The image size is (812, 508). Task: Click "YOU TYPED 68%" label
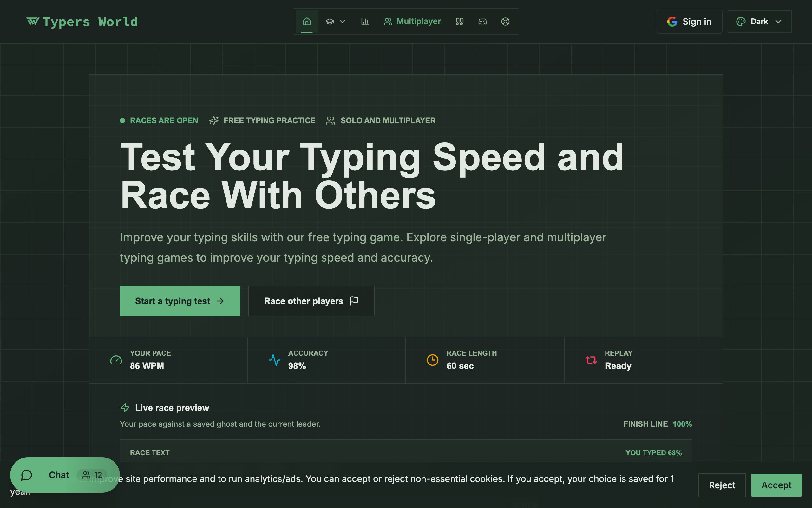[654, 453]
